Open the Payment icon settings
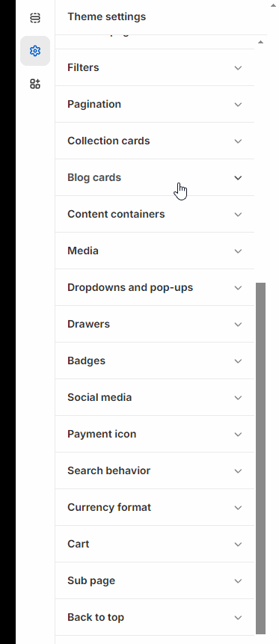The height and width of the screenshot is (644, 279). click(x=155, y=434)
